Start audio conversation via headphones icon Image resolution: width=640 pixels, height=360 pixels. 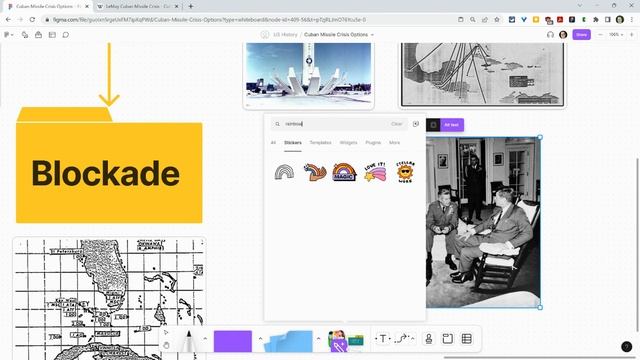click(550, 35)
